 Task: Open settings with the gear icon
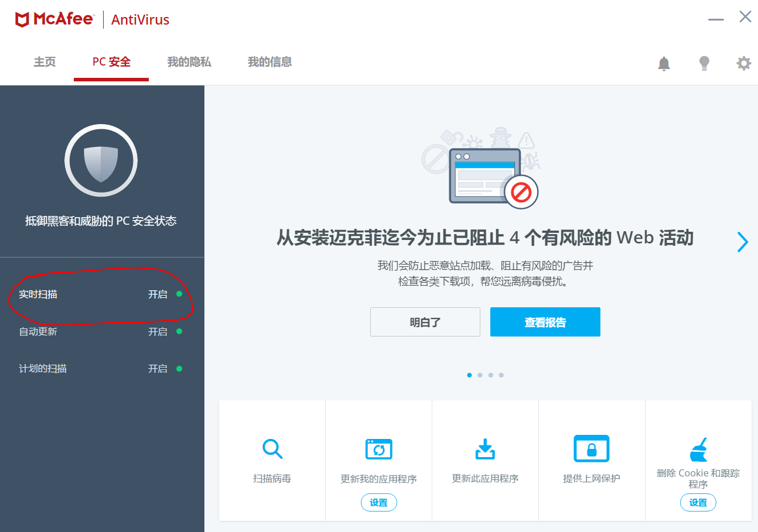click(743, 63)
